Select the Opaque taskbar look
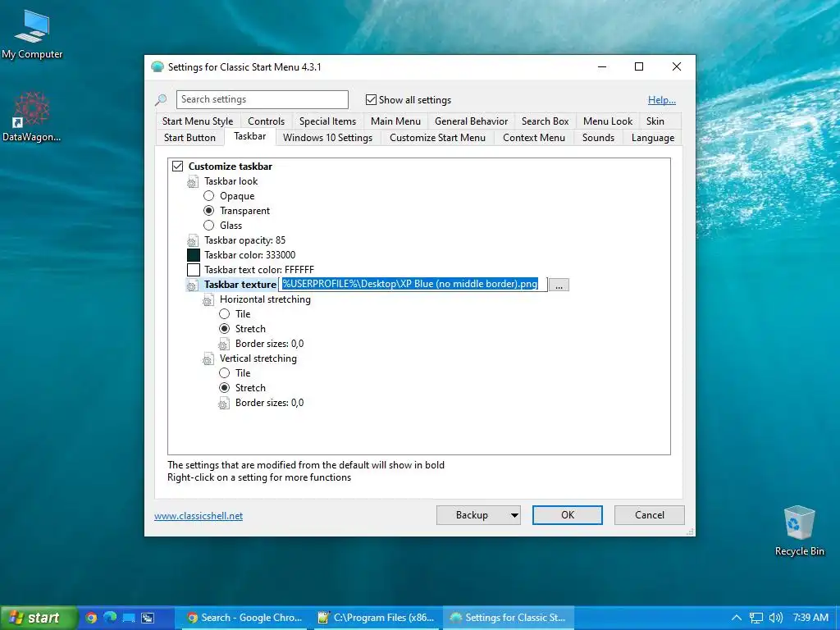Screen dimensions: 840x630 coord(209,196)
